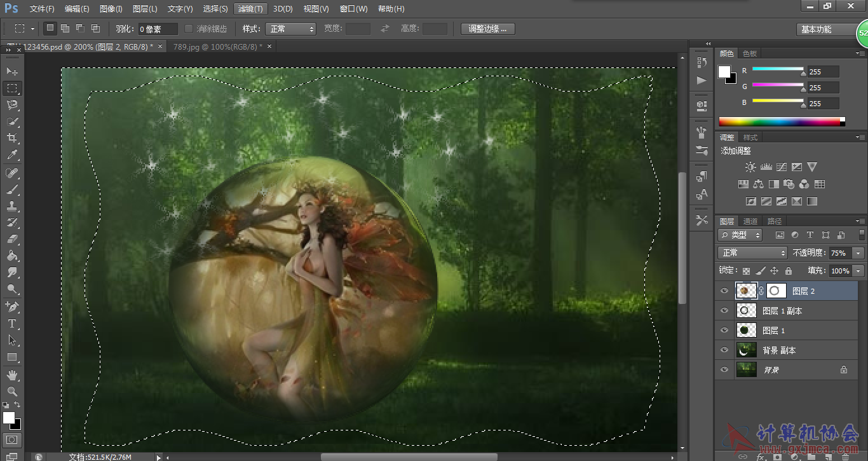Viewport: 868px width, 461px height.
Task: Select the Smudge tool
Action: click(x=12, y=272)
